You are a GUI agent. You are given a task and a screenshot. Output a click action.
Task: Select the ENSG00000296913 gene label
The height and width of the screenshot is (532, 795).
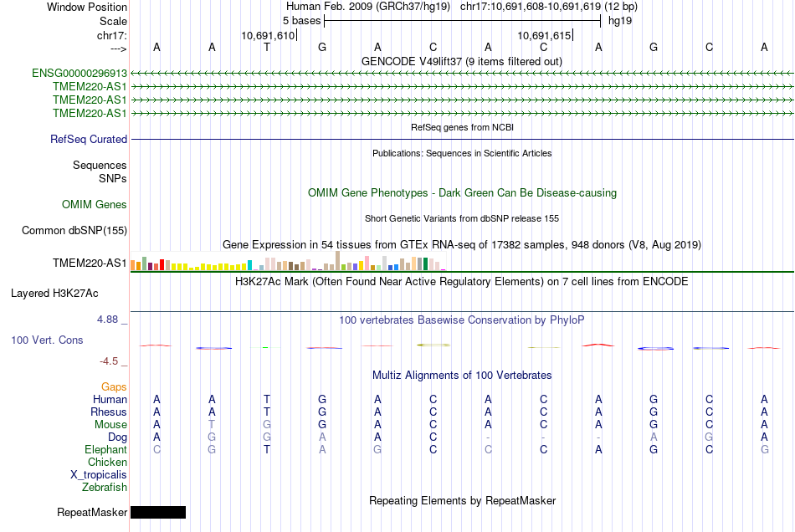pos(79,74)
